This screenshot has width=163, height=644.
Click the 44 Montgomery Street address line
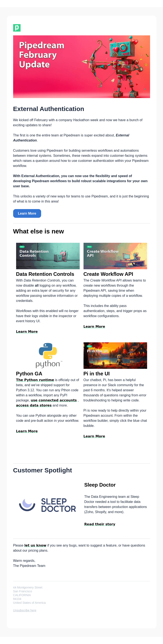click(x=28, y=587)
